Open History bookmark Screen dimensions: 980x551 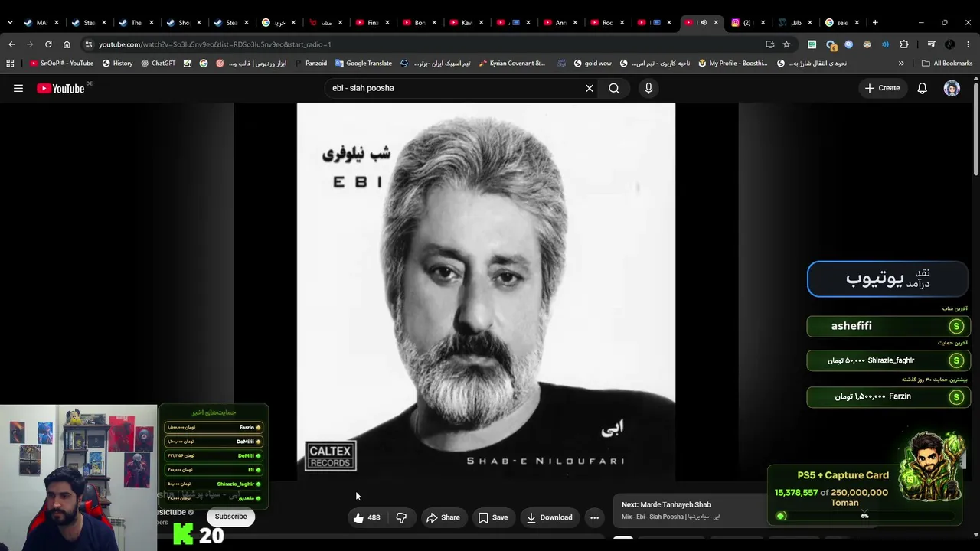coord(117,64)
